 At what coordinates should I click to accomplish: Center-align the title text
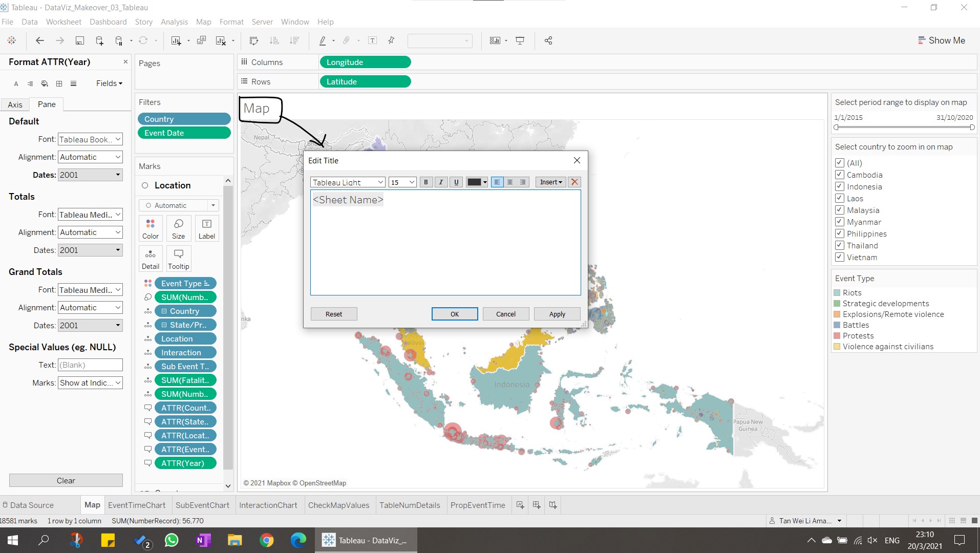click(x=510, y=182)
